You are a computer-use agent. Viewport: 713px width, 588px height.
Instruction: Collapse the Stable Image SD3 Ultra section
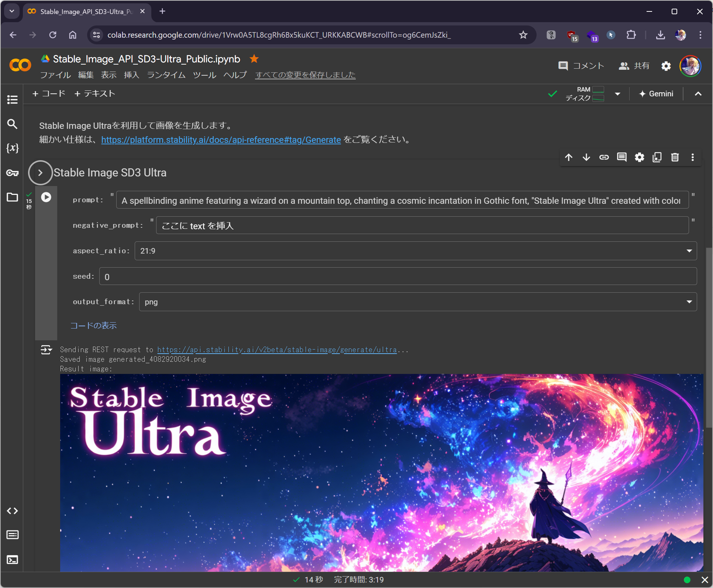[40, 173]
